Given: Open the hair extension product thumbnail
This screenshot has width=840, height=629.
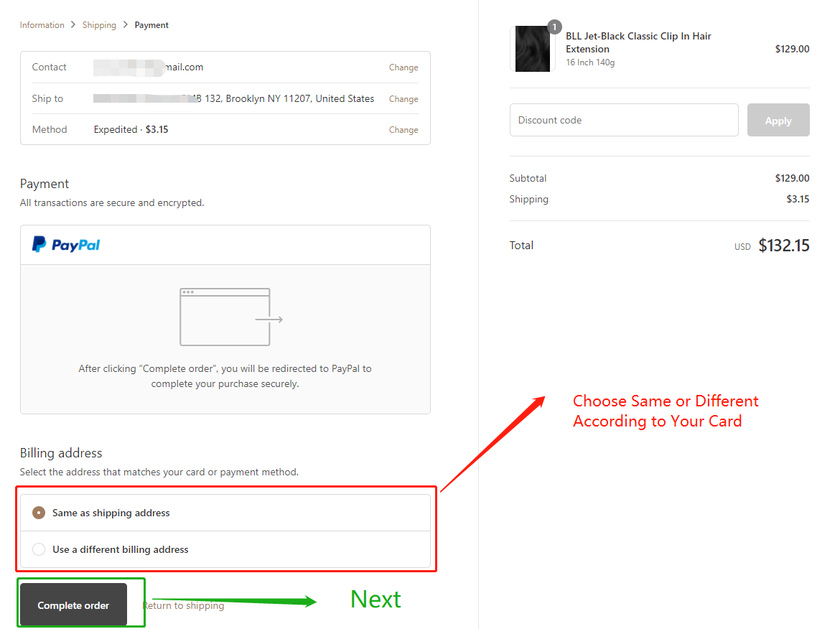Looking at the screenshot, I should (532, 49).
